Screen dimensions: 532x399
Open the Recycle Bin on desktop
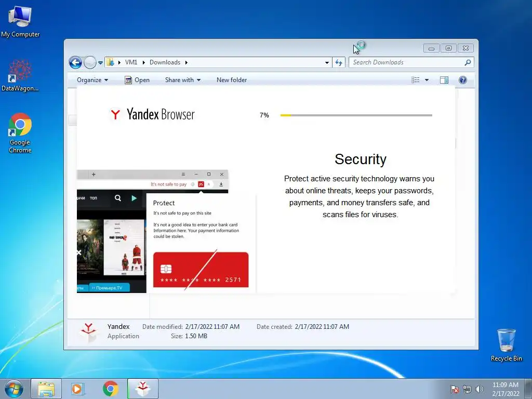click(x=506, y=345)
